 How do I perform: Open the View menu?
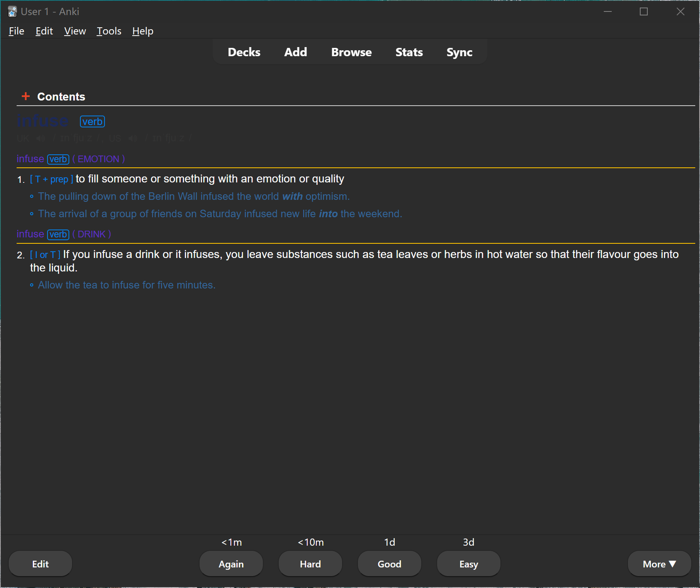pos(75,31)
